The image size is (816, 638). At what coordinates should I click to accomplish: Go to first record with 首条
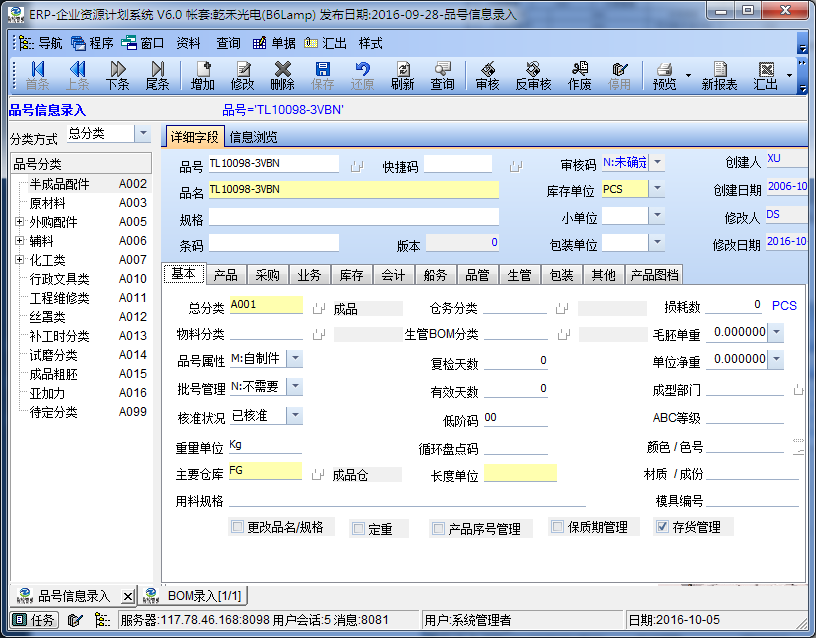coord(37,75)
